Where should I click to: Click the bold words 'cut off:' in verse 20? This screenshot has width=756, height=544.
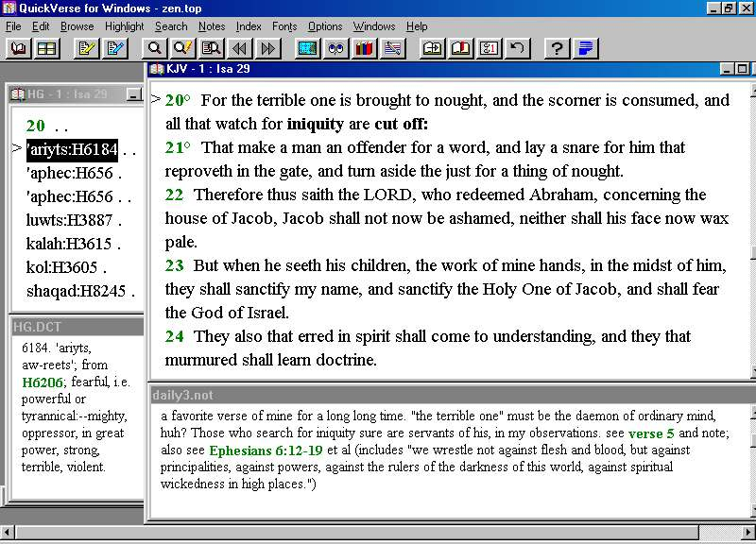tap(401, 124)
